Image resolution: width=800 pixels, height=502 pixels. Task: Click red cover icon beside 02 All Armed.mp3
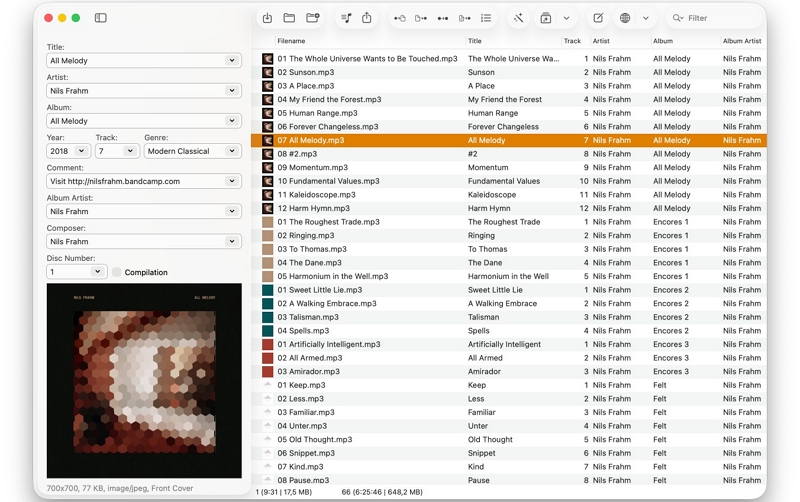click(267, 358)
